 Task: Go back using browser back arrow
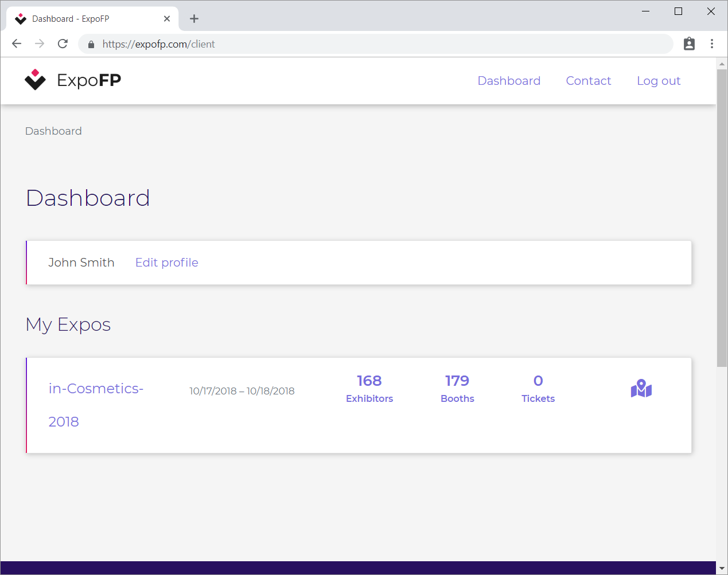pyautogui.click(x=17, y=44)
